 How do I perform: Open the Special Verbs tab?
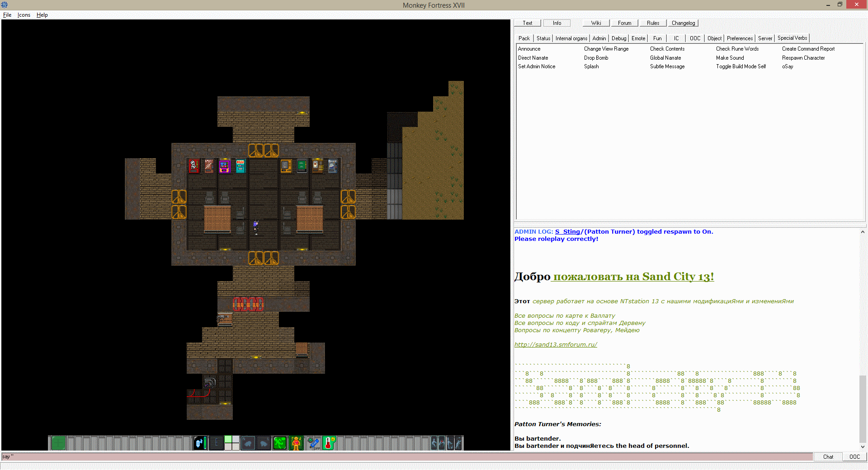click(792, 38)
